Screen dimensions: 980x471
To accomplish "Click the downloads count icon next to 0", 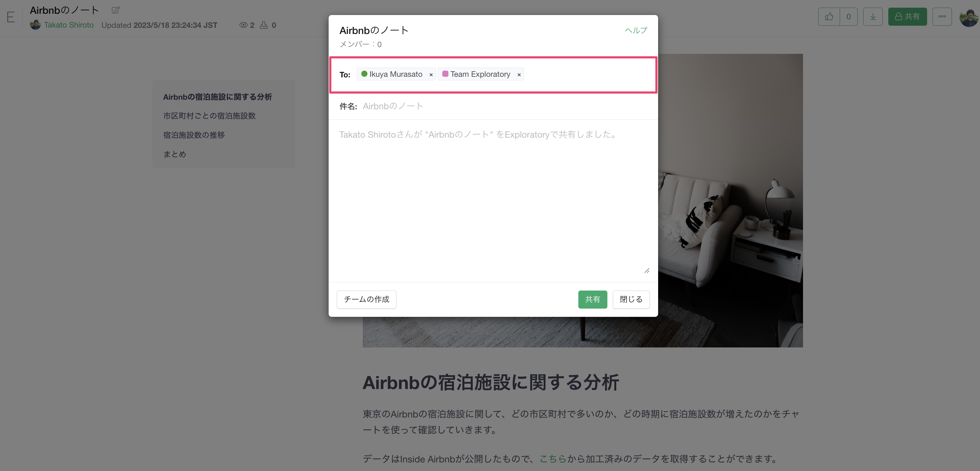I will pos(263,25).
